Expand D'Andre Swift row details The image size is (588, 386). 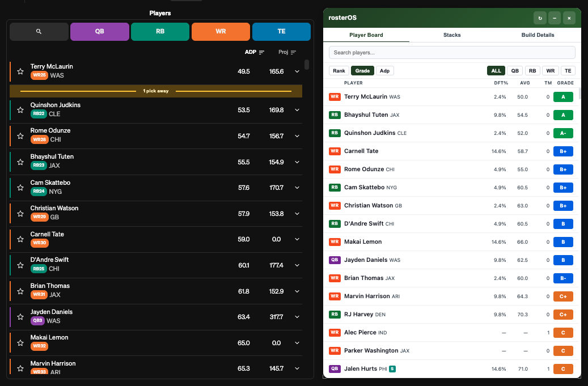[297, 265]
